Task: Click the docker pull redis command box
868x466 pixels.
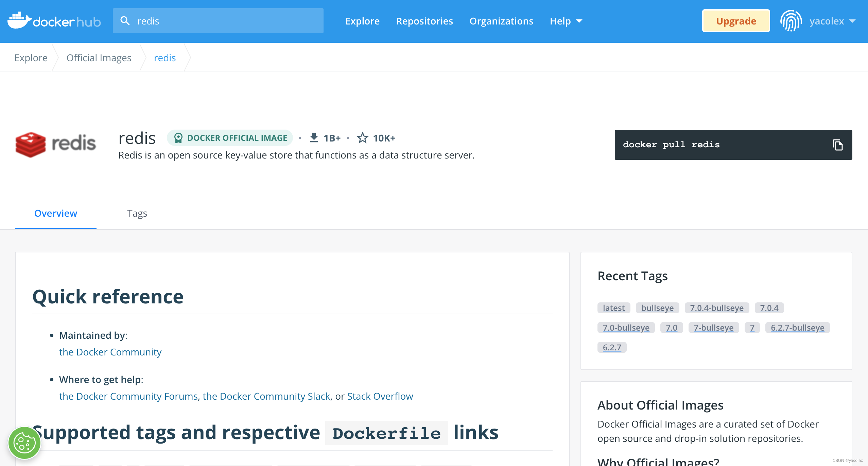Action: 733,145
